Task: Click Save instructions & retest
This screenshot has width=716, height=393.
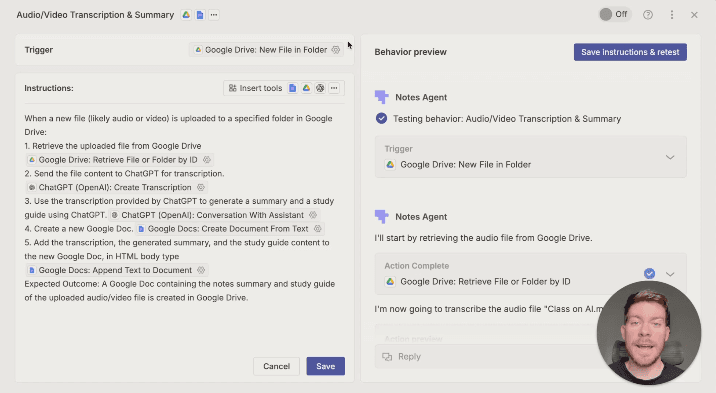Action: pos(630,52)
